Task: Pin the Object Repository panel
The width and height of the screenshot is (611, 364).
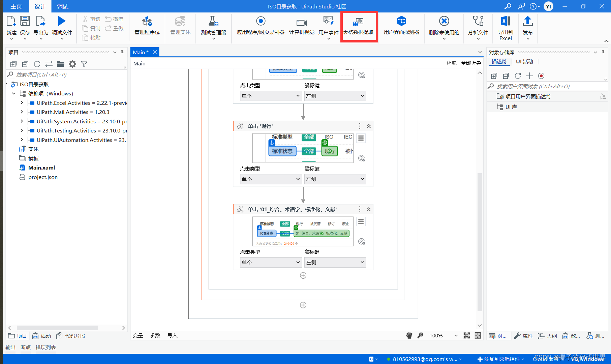Action: 603,52
